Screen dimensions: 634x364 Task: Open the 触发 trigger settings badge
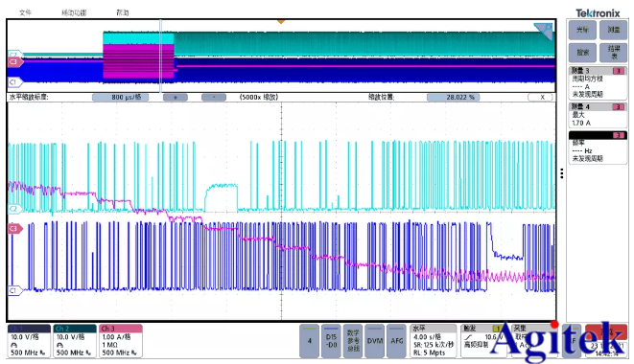[x=483, y=341]
